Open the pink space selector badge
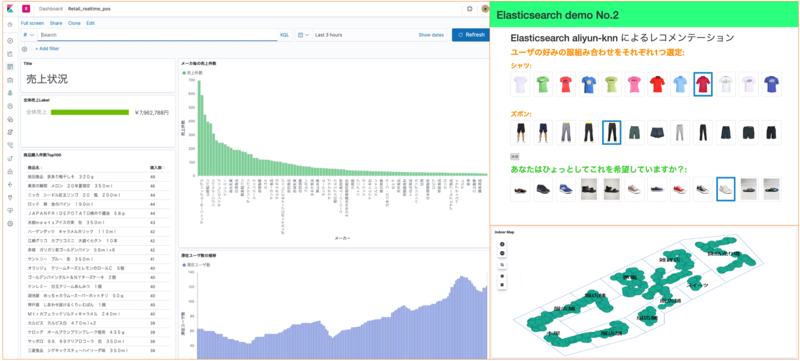This screenshot has width=800, height=361. point(26,9)
